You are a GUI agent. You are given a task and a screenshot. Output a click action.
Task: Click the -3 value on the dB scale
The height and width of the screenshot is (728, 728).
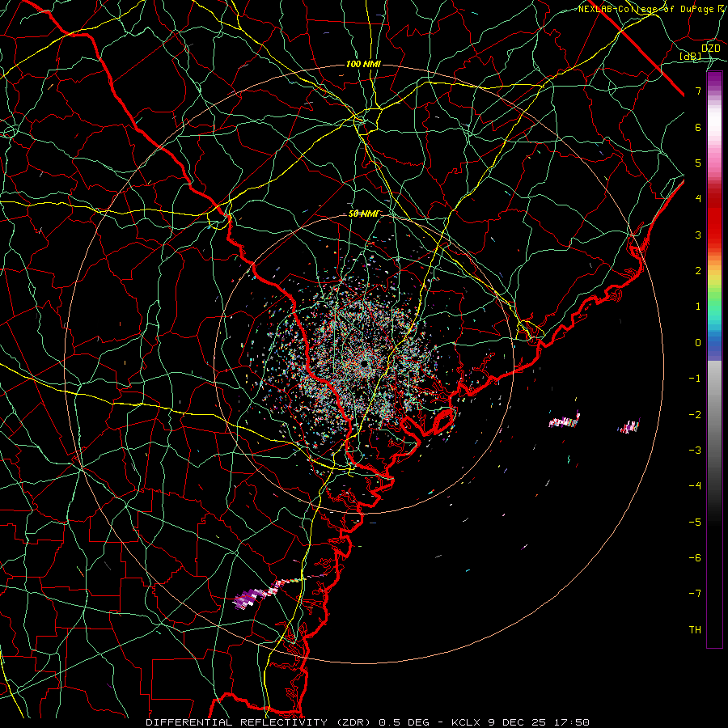pos(695,450)
